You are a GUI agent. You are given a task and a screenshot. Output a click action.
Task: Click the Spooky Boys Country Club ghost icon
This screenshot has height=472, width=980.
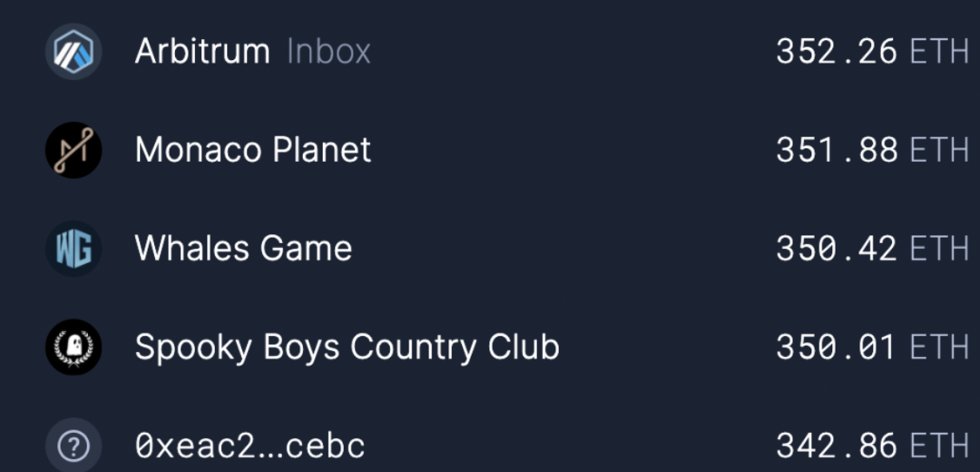click(x=73, y=348)
